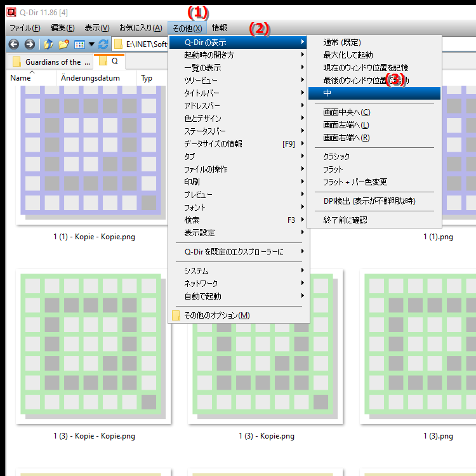Expand the ステータスバー submenu
The width and height of the screenshot is (476, 476).
point(238,131)
